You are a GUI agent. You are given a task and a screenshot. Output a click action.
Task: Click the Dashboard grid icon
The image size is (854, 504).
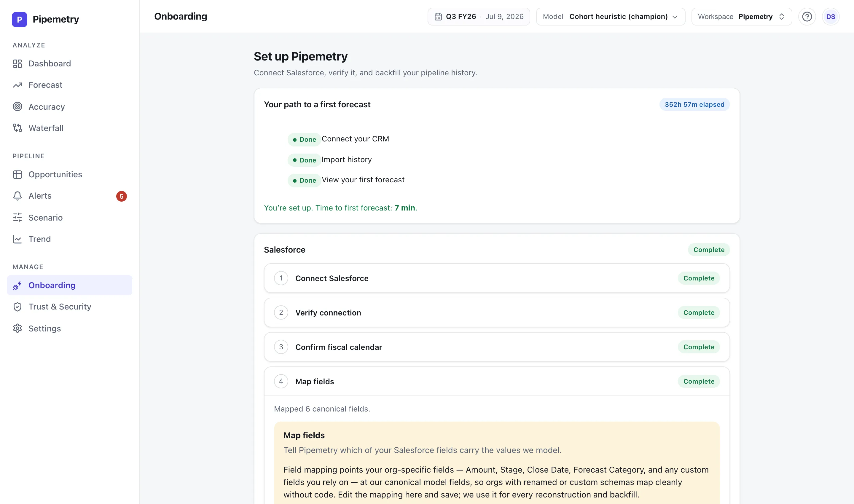[17, 63]
